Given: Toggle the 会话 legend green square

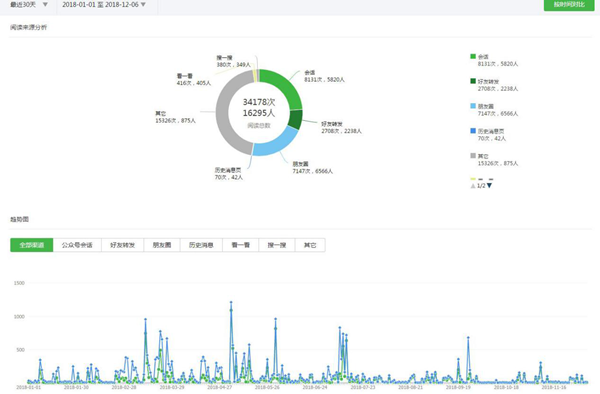Looking at the screenshot, I should pyautogui.click(x=473, y=57).
